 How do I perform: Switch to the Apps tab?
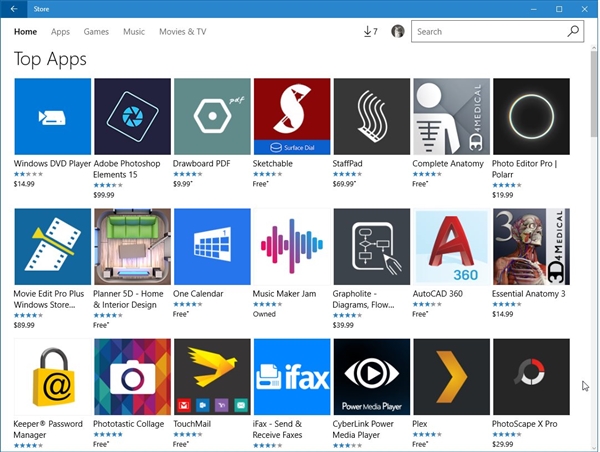(x=60, y=32)
